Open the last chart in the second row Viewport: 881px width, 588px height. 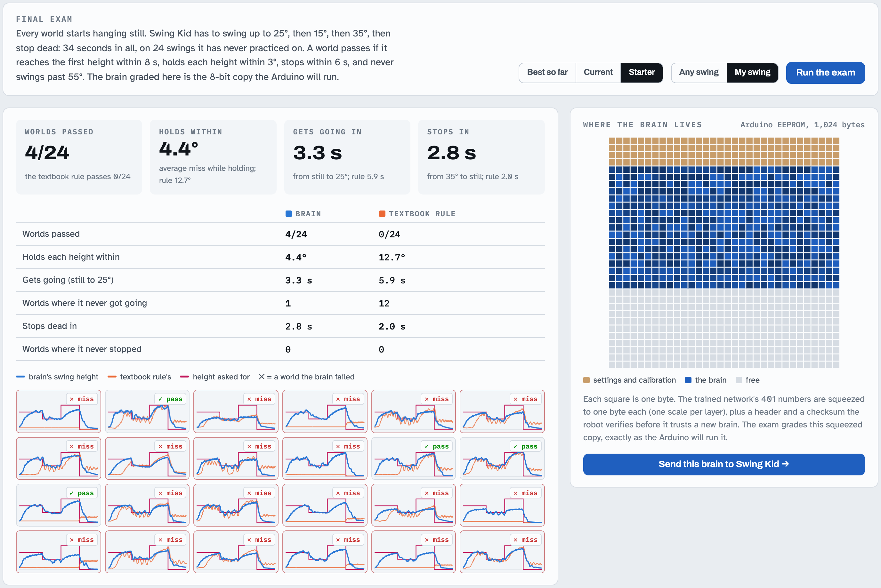(502, 458)
